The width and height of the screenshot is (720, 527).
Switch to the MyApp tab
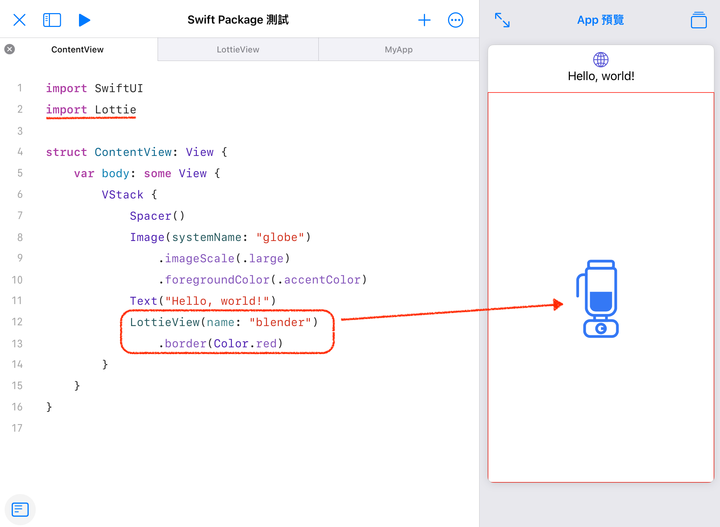tap(399, 50)
